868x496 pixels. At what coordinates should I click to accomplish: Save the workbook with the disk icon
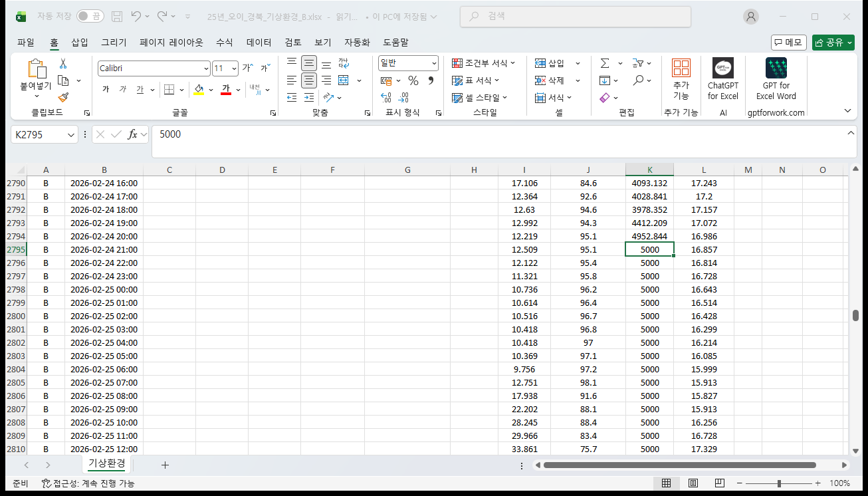pyautogui.click(x=117, y=16)
